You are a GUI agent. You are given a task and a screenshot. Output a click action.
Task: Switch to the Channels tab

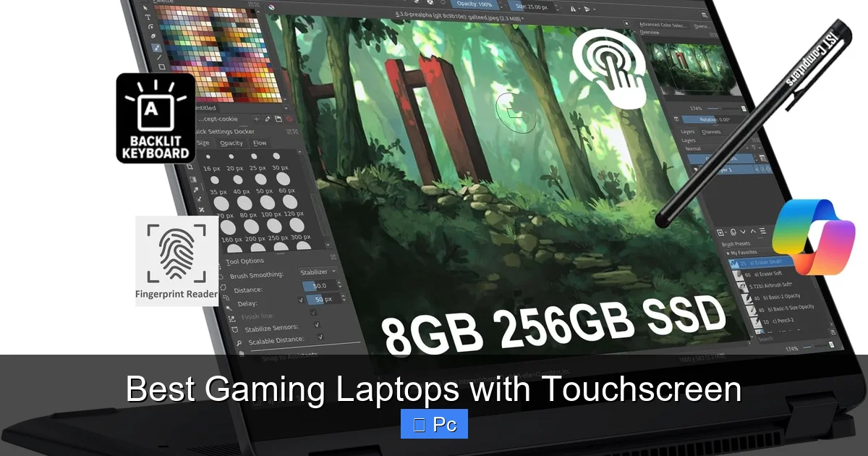coord(712,132)
